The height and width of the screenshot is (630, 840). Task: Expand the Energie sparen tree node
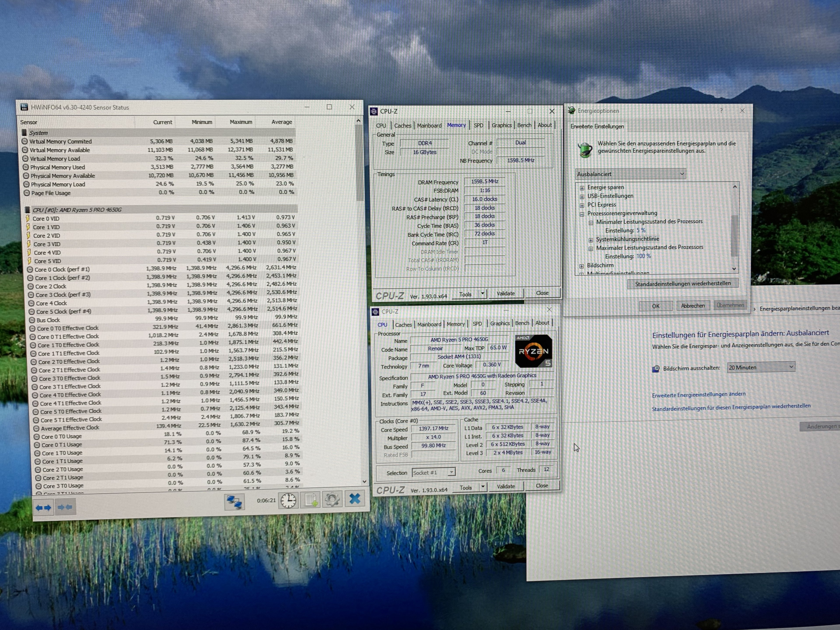tap(582, 188)
